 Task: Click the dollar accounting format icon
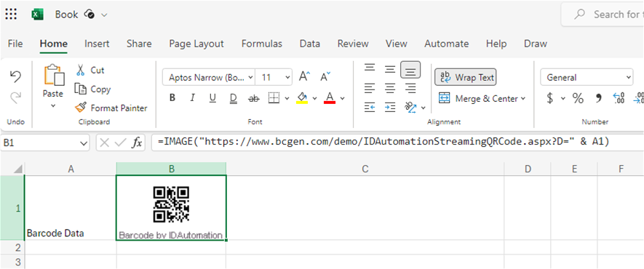click(550, 98)
